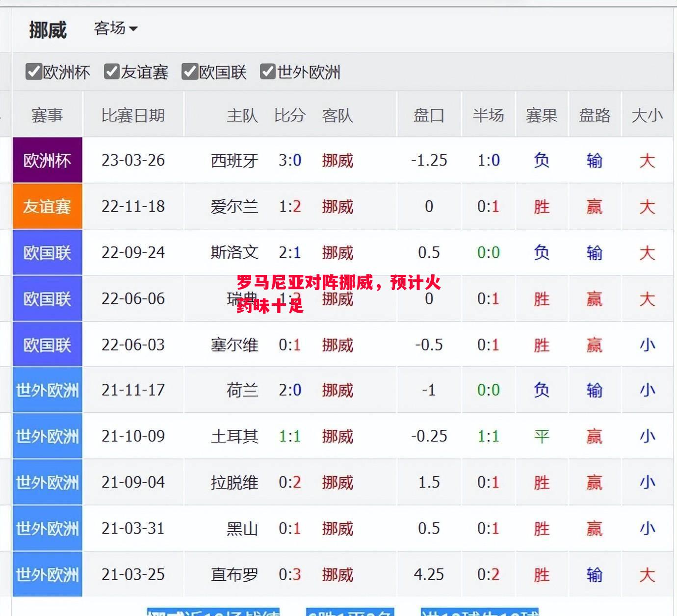This screenshot has width=677, height=616.
Task: Toggle the 世外欧洲 filter off
Action: point(268,72)
